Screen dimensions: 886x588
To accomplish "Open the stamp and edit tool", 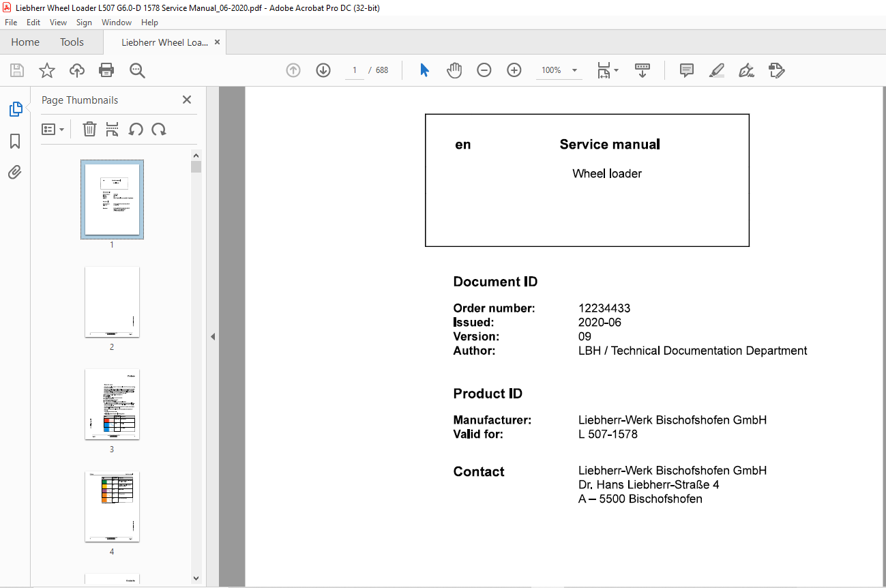I will click(776, 70).
